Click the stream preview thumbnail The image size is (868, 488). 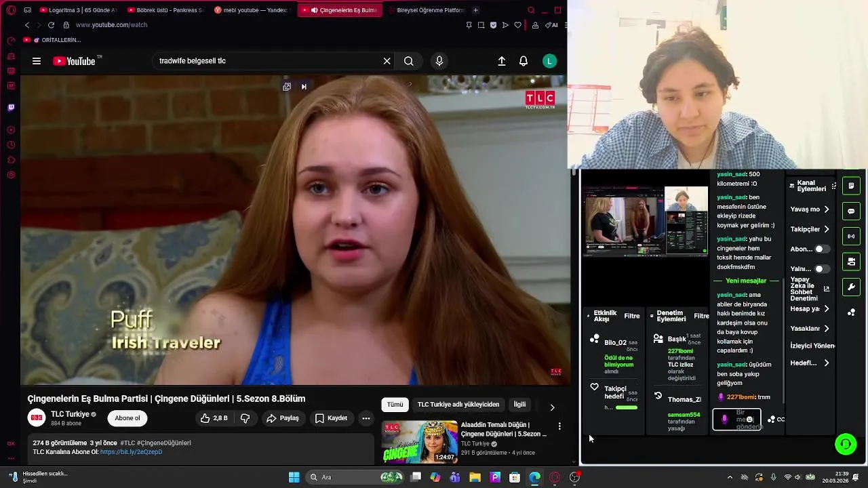coord(646,221)
